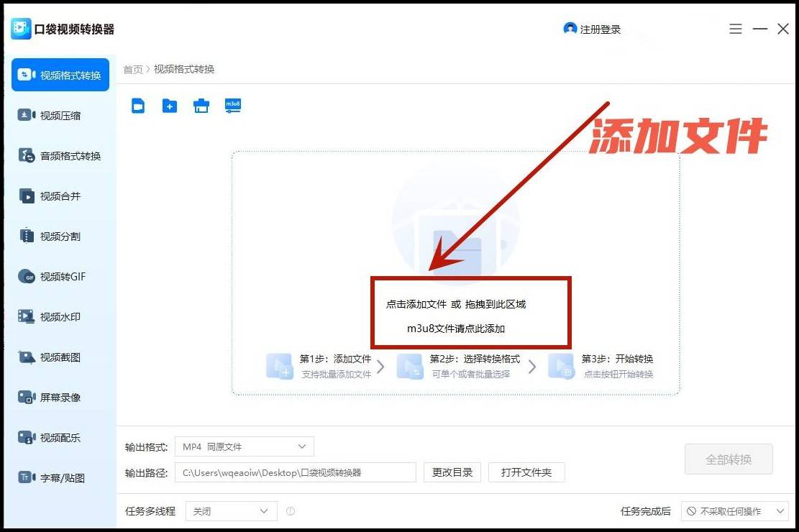Click 视频格式转换 in the breadcrumb
This screenshot has width=799, height=532.
click(184, 69)
